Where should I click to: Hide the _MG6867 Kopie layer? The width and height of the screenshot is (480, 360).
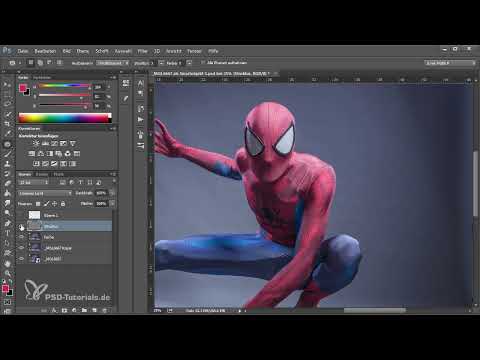tap(22, 248)
